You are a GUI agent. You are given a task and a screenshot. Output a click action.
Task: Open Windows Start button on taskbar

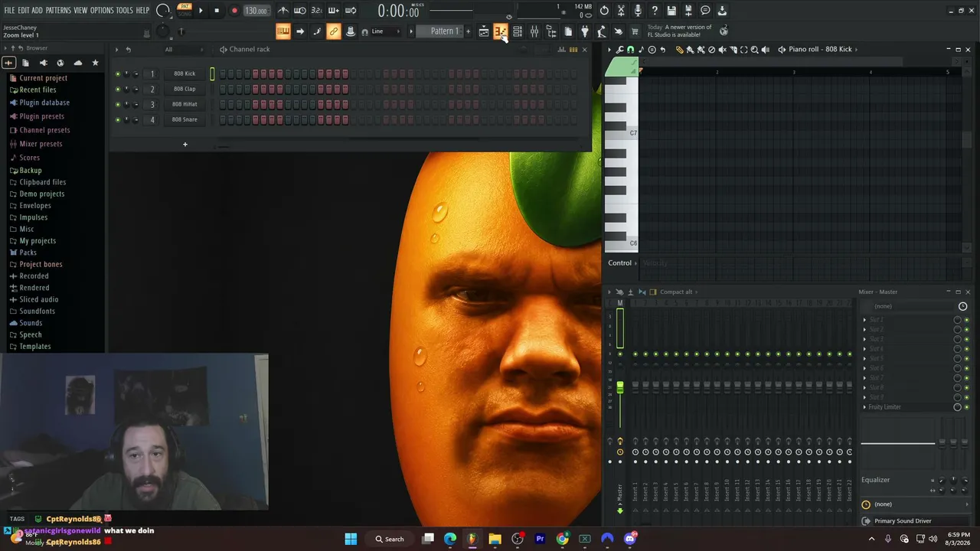click(351, 539)
